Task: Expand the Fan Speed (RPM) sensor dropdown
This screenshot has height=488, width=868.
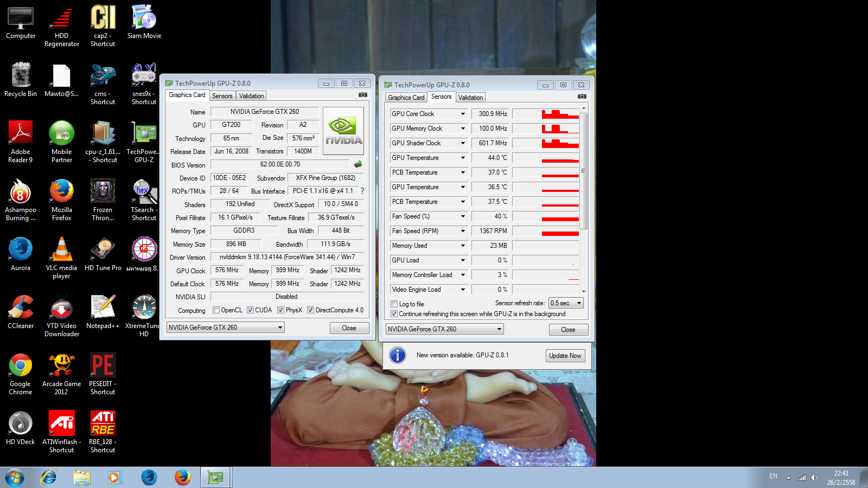Action: (463, 231)
